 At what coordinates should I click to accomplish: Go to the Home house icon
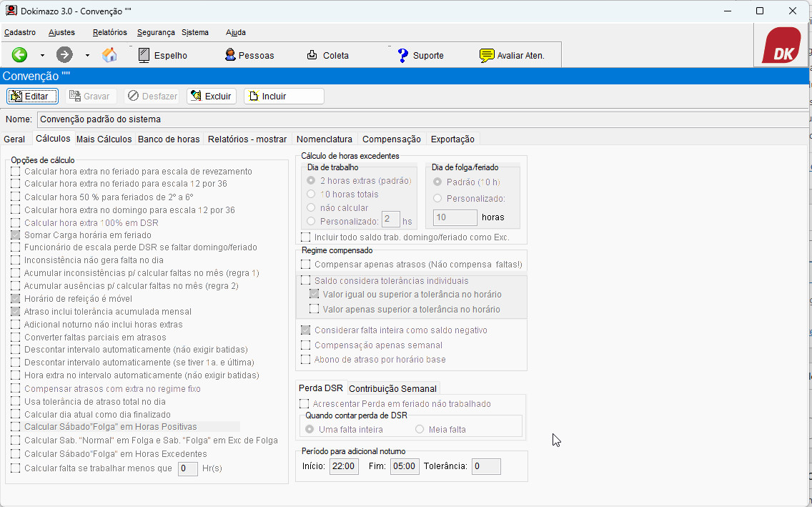tap(109, 55)
